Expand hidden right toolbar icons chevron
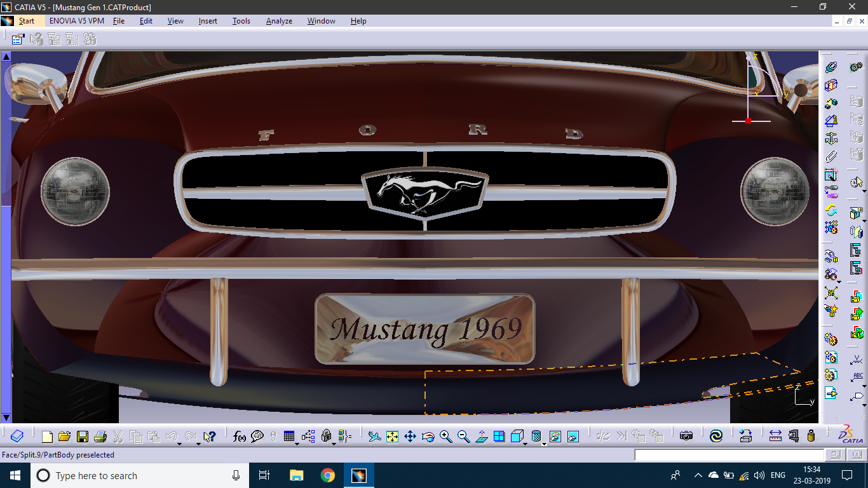Viewport: 868px width, 488px height. (863, 417)
